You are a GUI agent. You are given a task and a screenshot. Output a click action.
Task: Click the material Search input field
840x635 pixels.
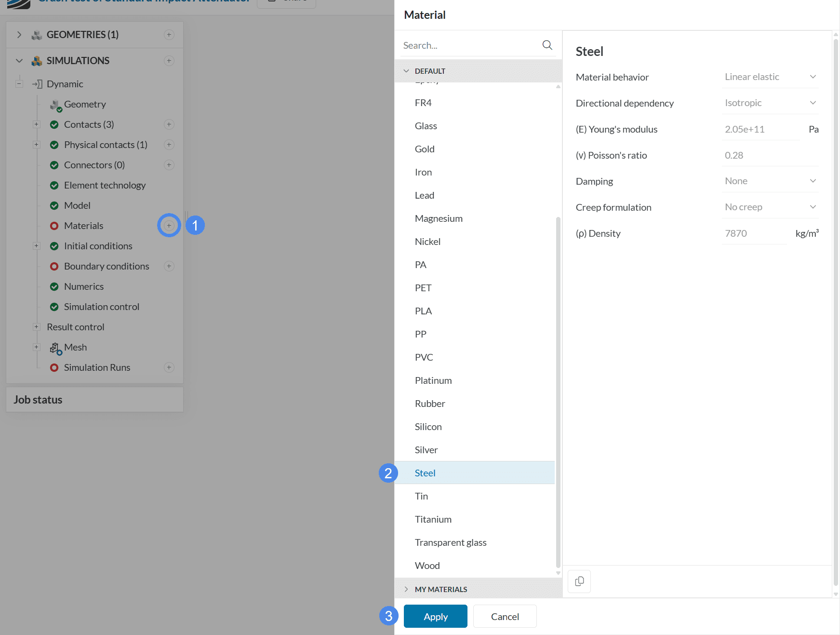470,45
